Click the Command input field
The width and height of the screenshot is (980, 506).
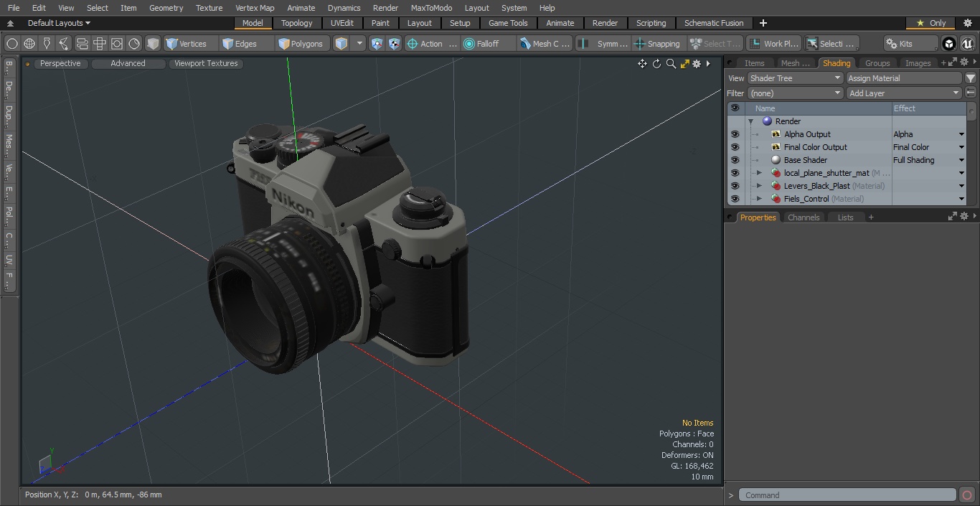tap(847, 495)
